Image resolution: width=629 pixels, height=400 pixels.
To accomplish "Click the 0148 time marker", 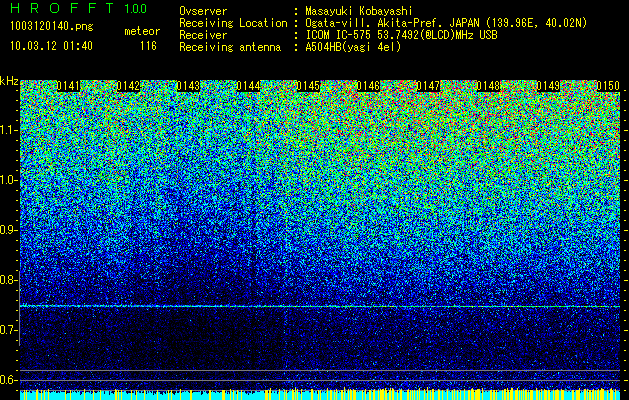I will (x=488, y=86).
